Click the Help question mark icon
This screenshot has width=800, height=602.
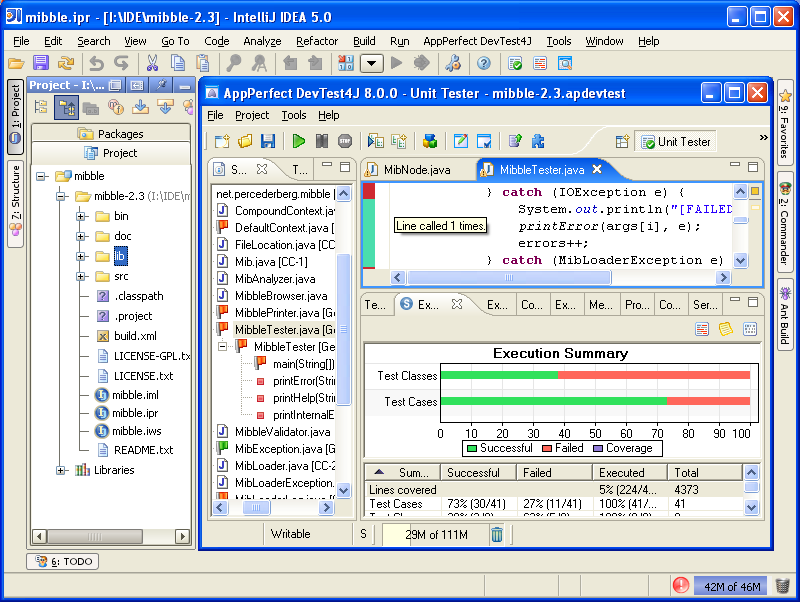[484, 63]
